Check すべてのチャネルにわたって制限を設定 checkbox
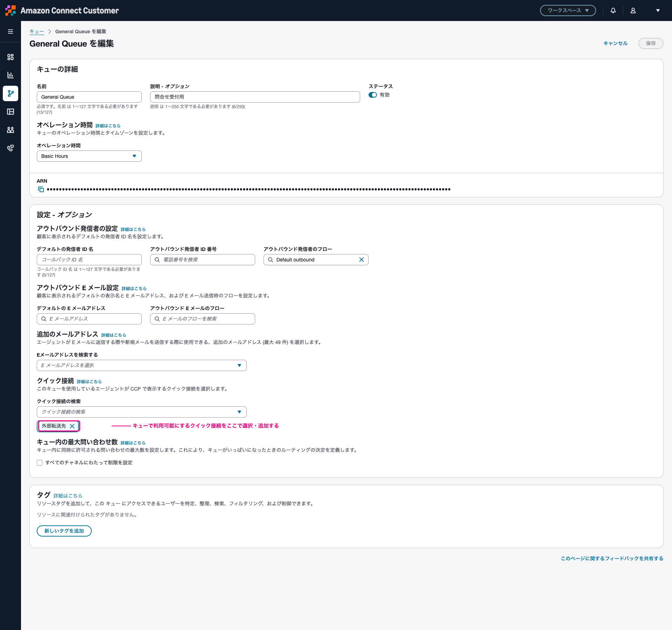Screen dimensions: 672x630 pyautogui.click(x=40, y=463)
